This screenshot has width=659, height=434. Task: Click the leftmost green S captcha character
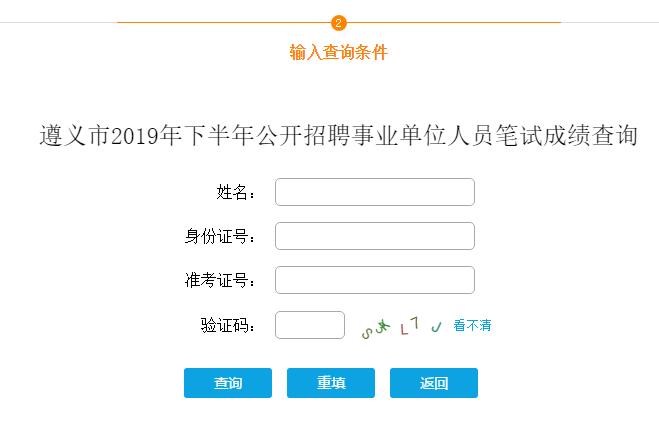pos(367,332)
